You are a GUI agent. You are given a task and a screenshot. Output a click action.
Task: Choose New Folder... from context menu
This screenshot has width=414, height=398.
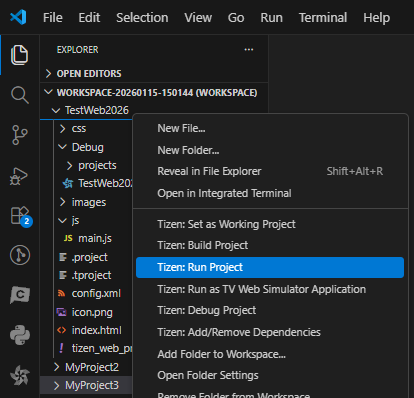point(270,150)
